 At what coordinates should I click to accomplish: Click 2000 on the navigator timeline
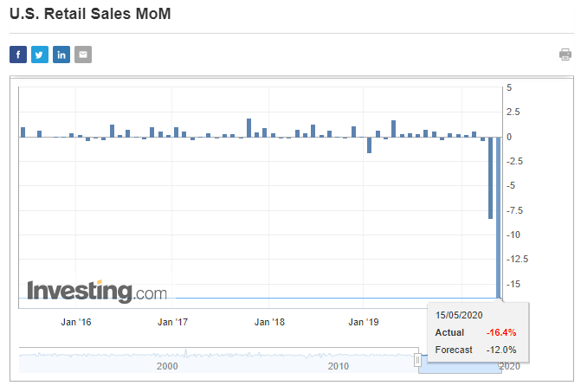[167, 367]
